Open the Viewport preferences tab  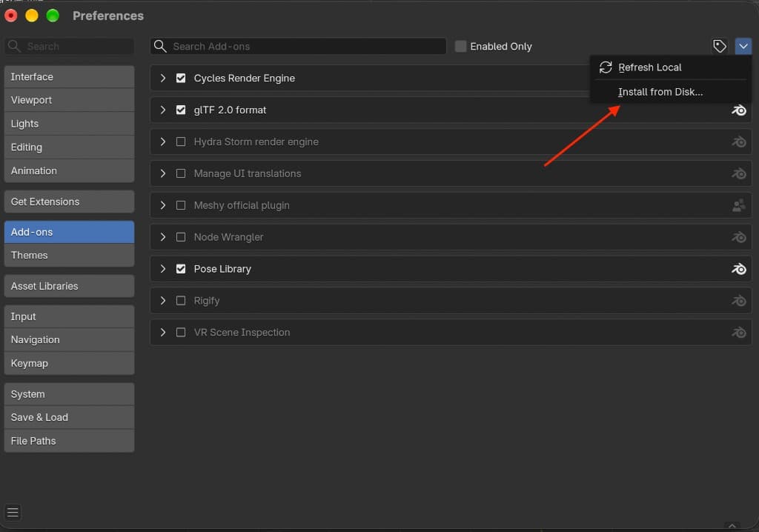pyautogui.click(x=69, y=100)
